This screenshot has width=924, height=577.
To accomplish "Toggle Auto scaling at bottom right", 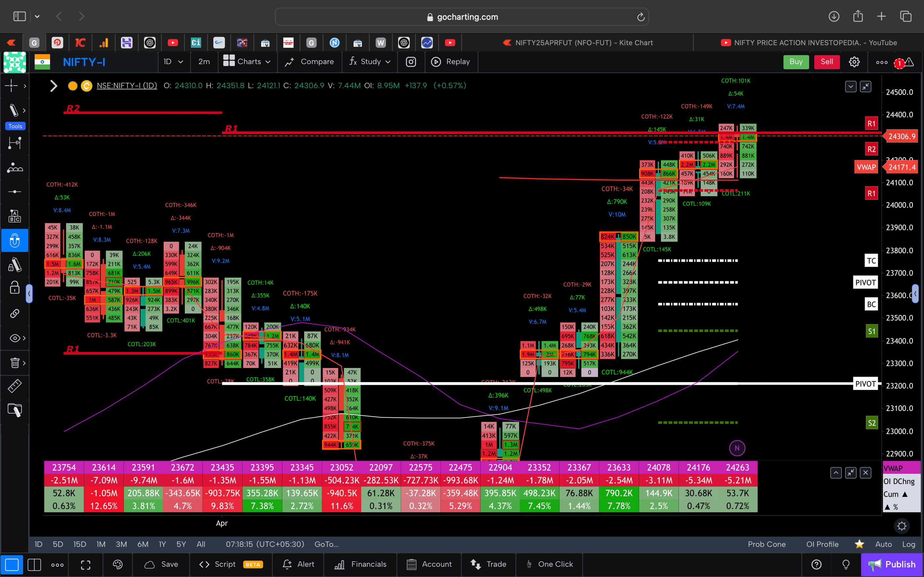I will coord(883,544).
